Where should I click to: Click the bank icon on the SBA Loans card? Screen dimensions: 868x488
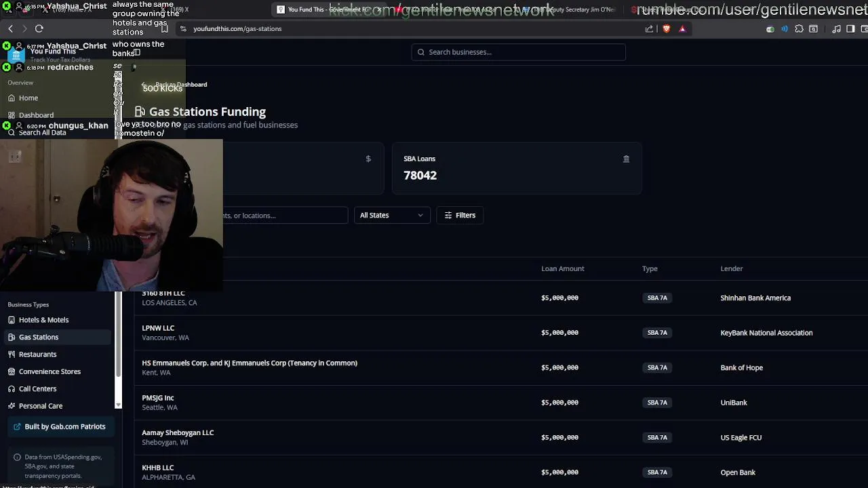pos(626,159)
